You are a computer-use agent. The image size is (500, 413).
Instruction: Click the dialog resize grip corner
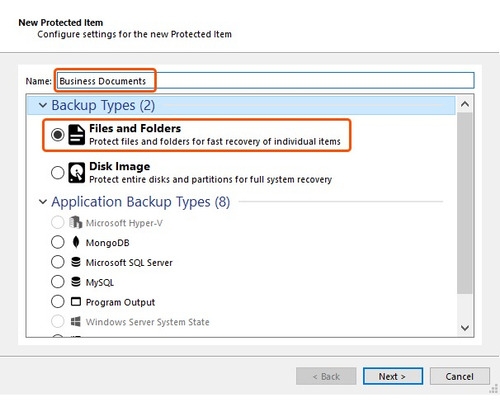(494, 389)
